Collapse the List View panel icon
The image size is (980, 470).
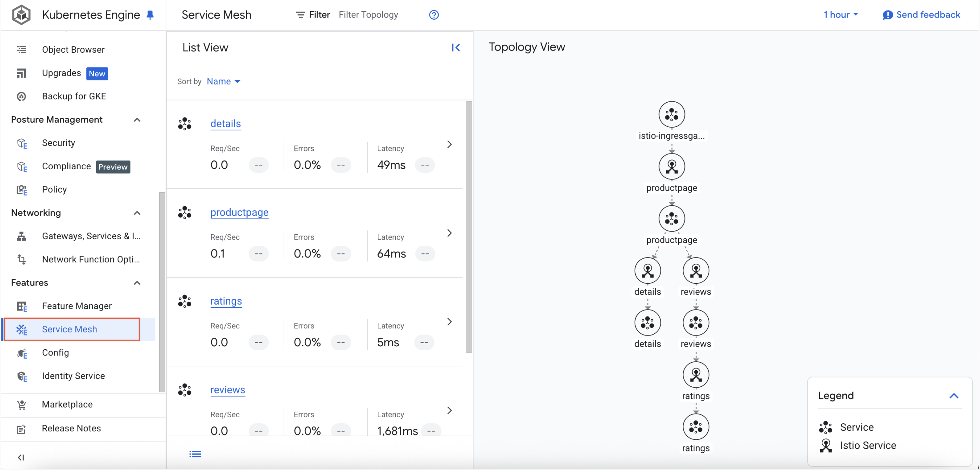(x=455, y=48)
